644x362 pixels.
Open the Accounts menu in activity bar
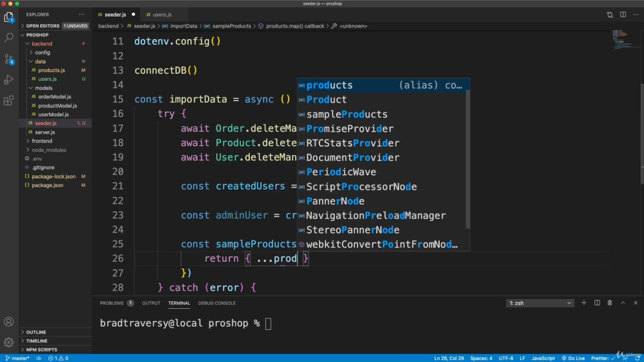[x=9, y=322]
